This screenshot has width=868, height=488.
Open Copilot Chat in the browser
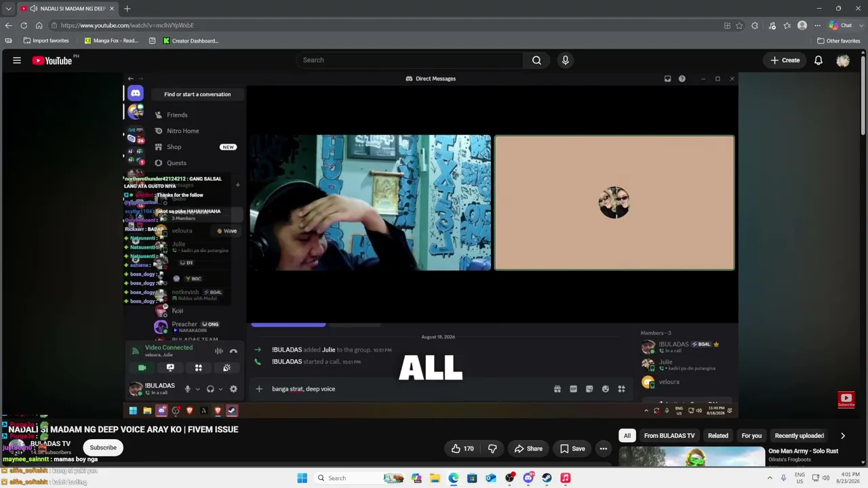(841, 26)
